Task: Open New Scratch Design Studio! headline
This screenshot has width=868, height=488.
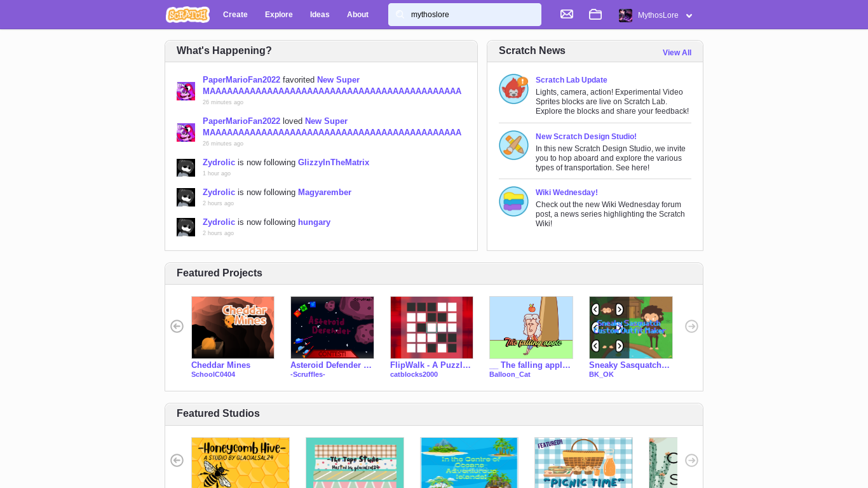Action: 586,137
